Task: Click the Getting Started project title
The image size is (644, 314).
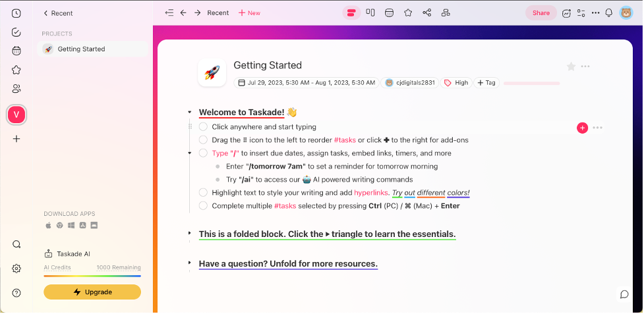Action: coord(268,65)
